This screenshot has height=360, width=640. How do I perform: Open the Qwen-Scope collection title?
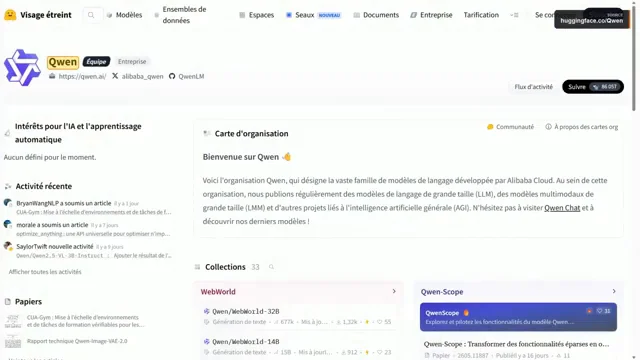(442, 292)
